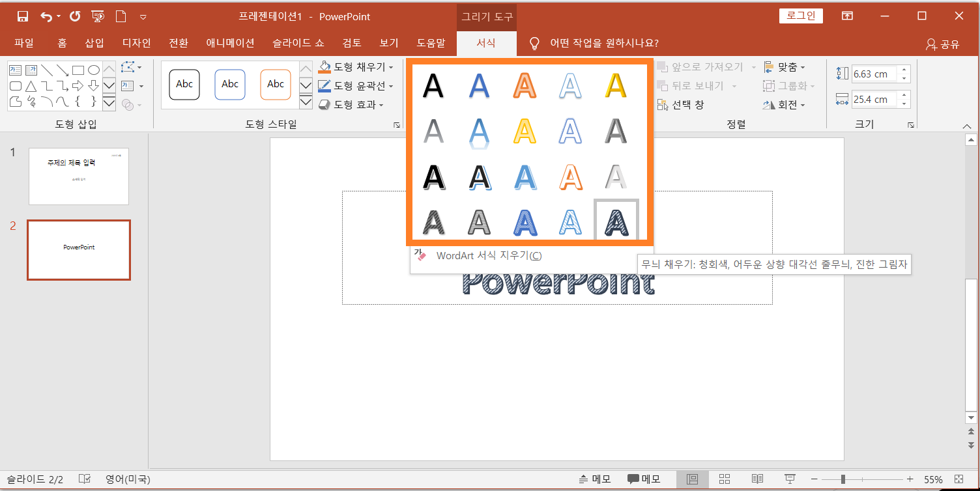Screen dimensions: 980x491
Task: Open the customize quick access toolbar dropdown
Action: tap(143, 17)
